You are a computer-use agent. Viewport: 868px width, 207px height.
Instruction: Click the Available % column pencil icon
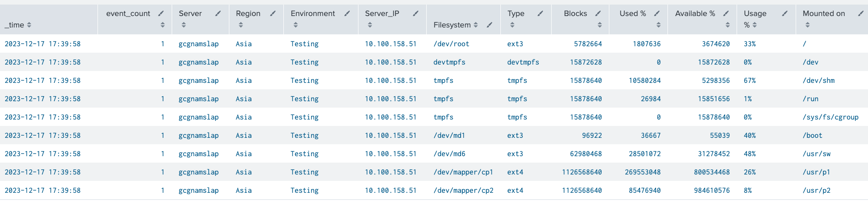point(726,14)
